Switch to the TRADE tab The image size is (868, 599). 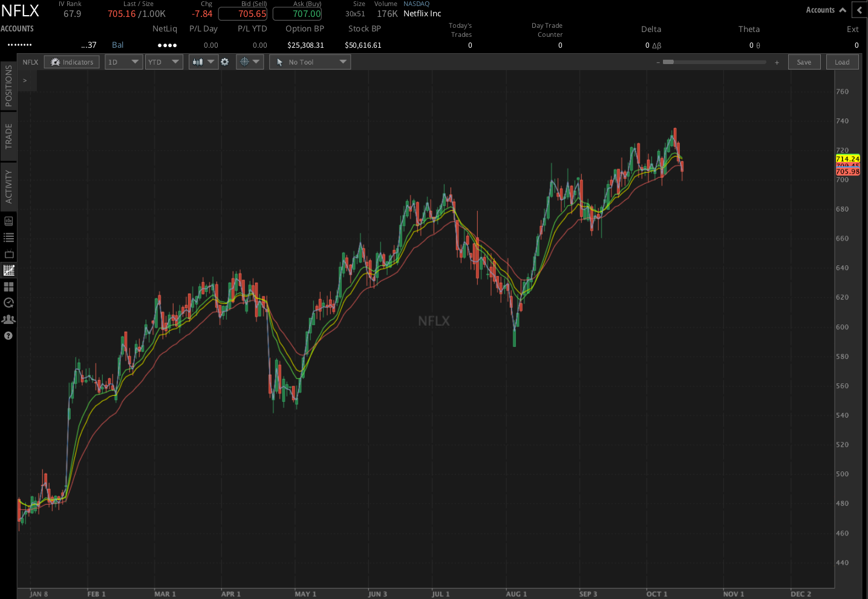(8, 136)
